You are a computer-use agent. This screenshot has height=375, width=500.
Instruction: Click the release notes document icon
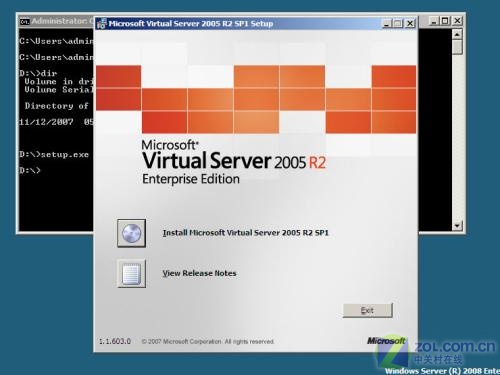[131, 273]
